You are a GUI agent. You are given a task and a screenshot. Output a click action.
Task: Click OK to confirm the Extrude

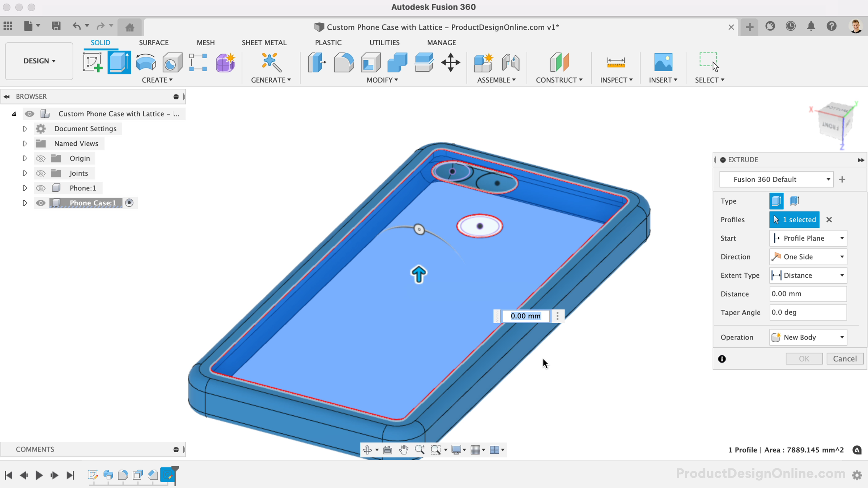[804, 358]
